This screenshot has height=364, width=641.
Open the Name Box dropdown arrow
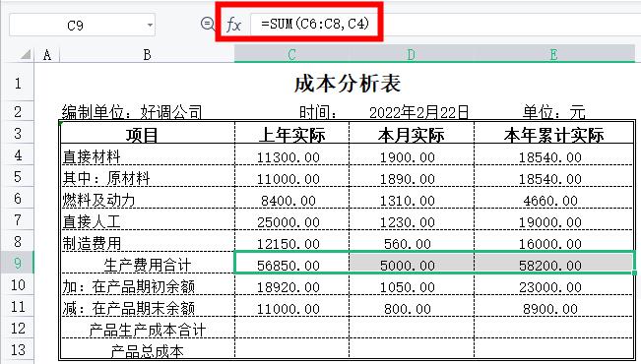(x=150, y=26)
